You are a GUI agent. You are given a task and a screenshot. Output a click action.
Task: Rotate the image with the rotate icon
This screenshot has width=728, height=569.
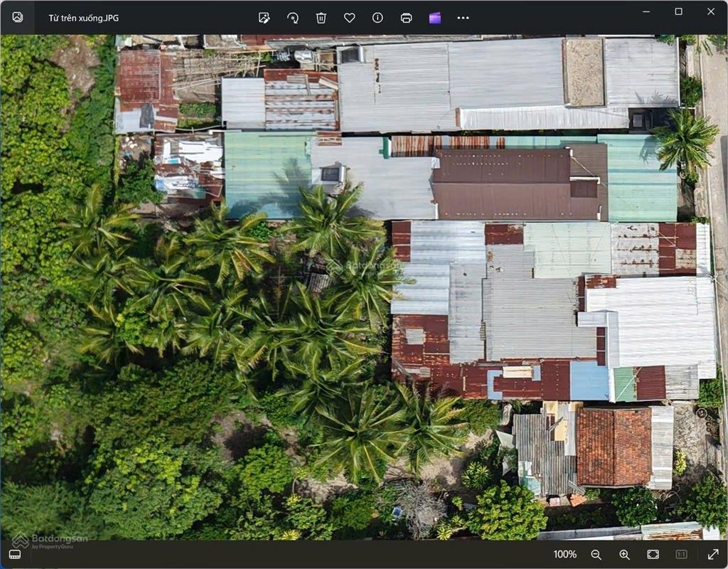pos(293,18)
